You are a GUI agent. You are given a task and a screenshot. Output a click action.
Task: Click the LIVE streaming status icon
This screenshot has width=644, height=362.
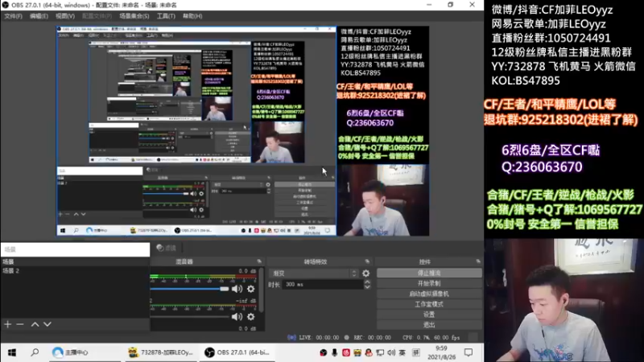pyautogui.click(x=291, y=337)
